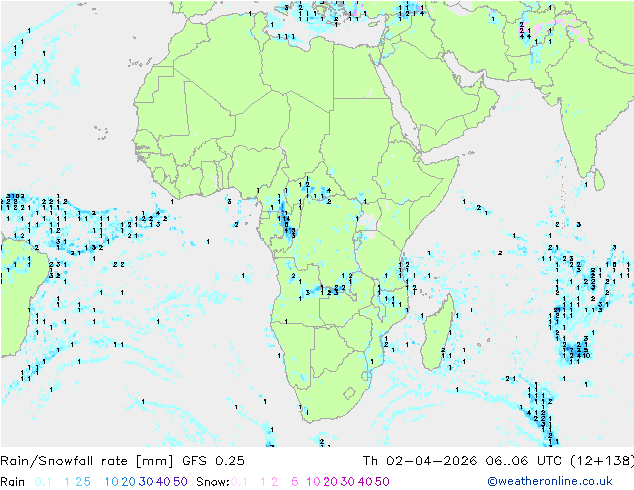Pick the rain legend value 50
This screenshot has width=634, height=490.
point(180,482)
